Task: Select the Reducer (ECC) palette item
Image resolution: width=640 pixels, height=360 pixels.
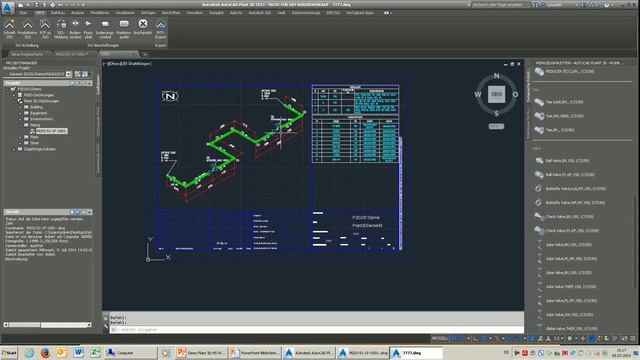Action: click(564, 72)
